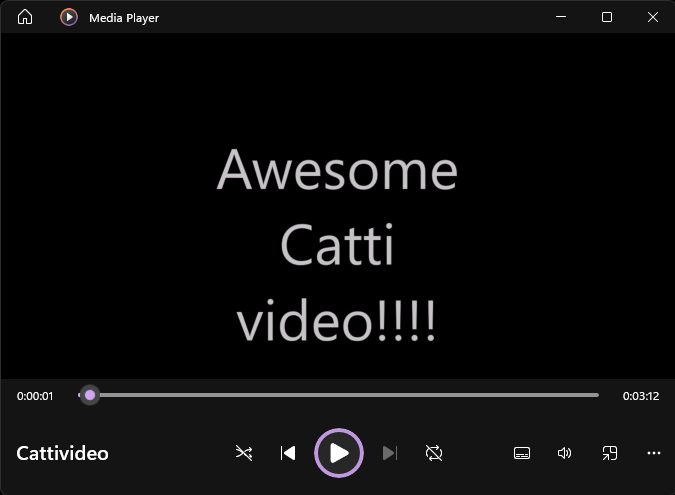675x495 pixels.
Task: Open the subtitles and captions menu
Action: point(522,453)
